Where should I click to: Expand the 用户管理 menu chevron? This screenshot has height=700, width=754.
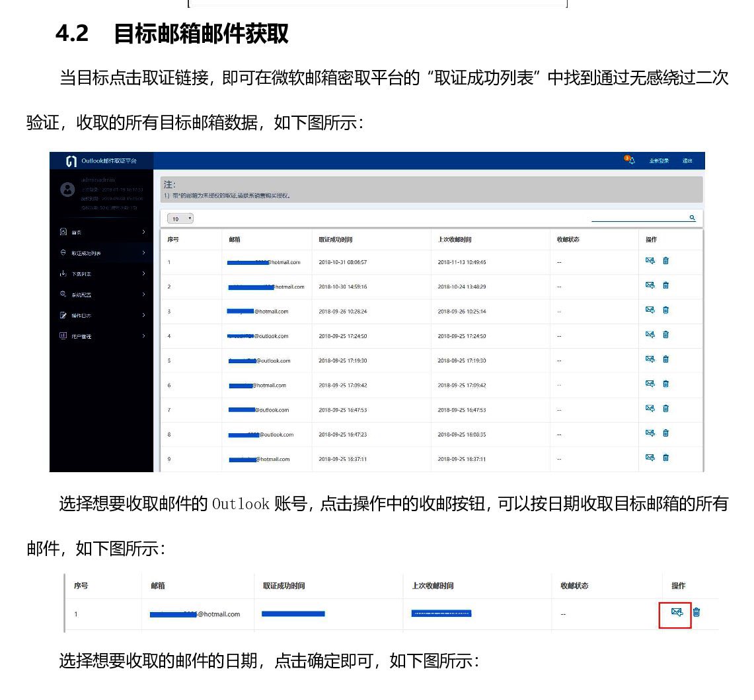click(143, 336)
